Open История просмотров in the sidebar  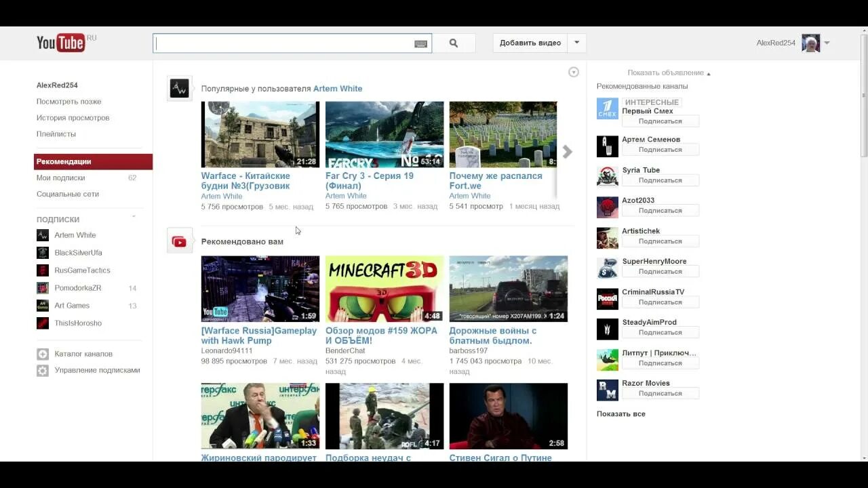tap(73, 118)
